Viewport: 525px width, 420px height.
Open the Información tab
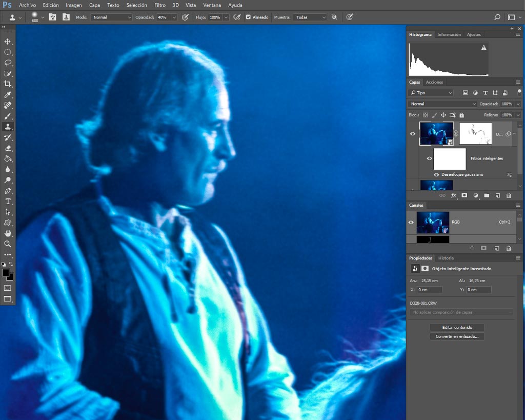coord(449,34)
